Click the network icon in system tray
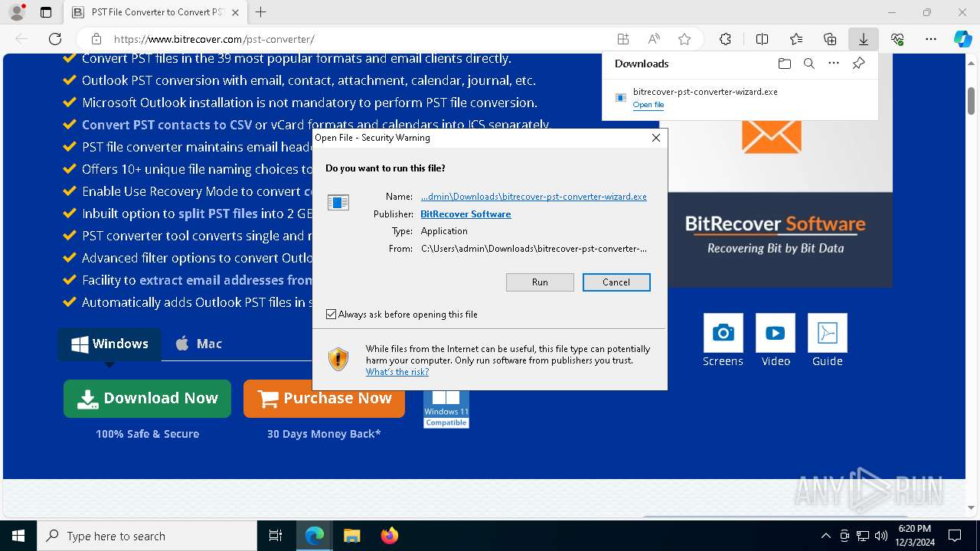 (863, 536)
